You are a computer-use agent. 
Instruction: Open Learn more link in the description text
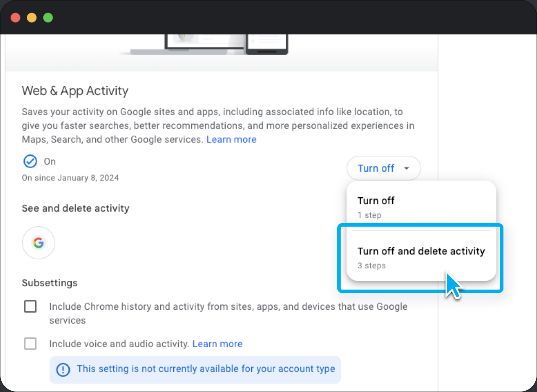[231, 139]
